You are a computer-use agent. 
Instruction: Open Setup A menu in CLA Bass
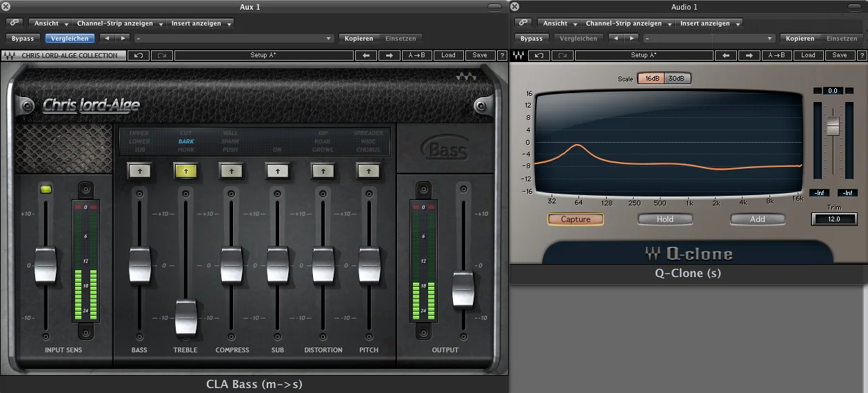pyautogui.click(x=263, y=55)
